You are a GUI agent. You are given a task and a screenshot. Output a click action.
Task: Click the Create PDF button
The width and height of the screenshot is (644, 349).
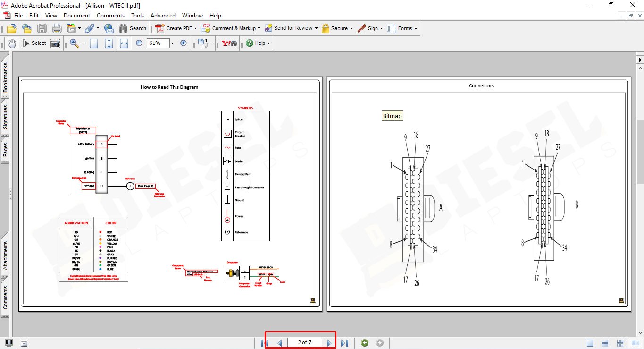click(175, 28)
